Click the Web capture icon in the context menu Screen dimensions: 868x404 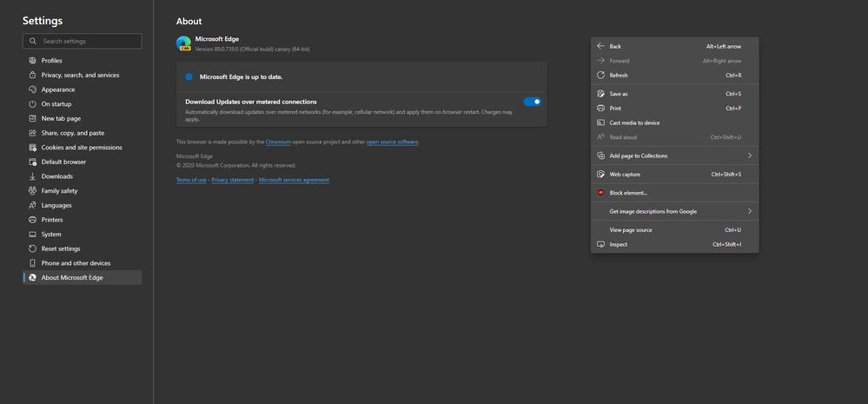(600, 174)
